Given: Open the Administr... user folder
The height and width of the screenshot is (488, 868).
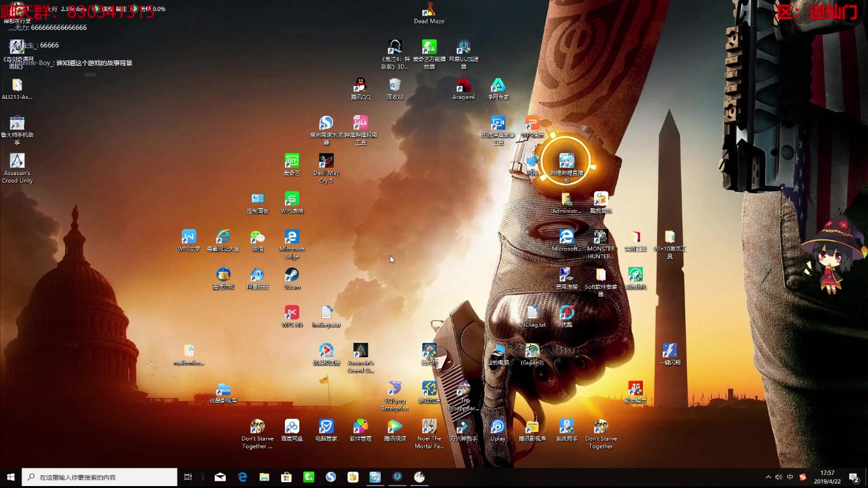Looking at the screenshot, I should (x=567, y=203).
